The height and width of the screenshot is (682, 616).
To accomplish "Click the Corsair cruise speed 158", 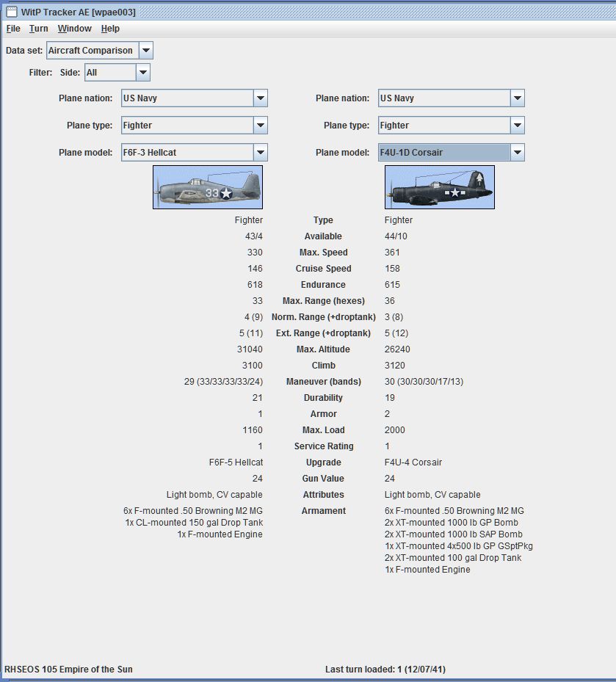I will [392, 269].
